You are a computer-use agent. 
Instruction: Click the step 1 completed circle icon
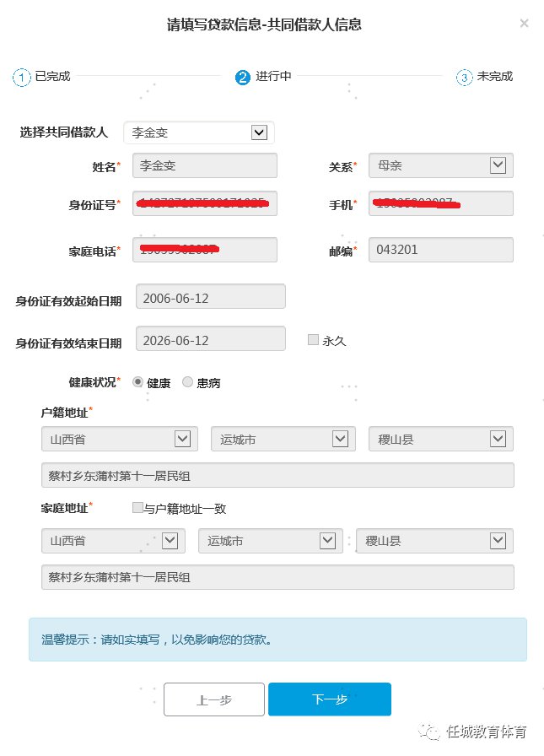[x=21, y=78]
